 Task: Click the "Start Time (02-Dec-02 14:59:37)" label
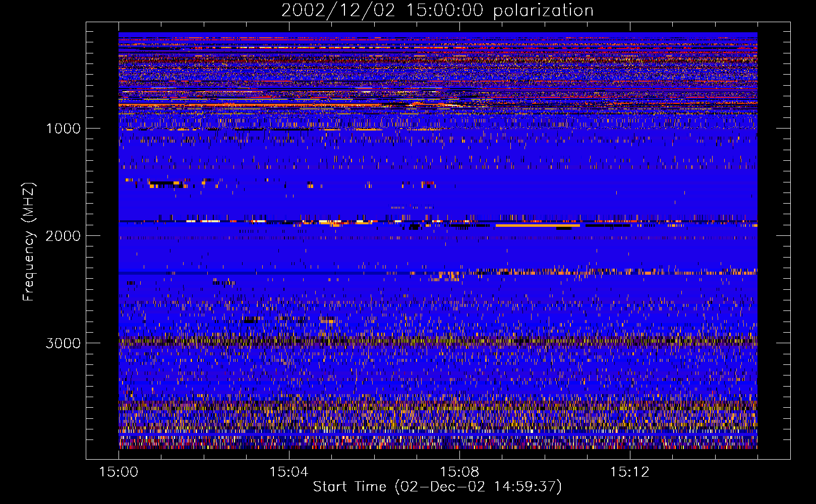coord(437,487)
